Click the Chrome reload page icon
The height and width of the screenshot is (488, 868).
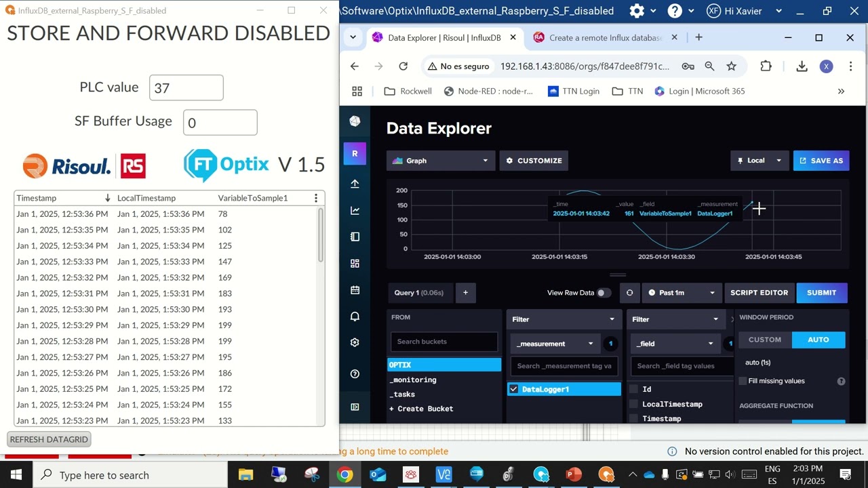[403, 66]
